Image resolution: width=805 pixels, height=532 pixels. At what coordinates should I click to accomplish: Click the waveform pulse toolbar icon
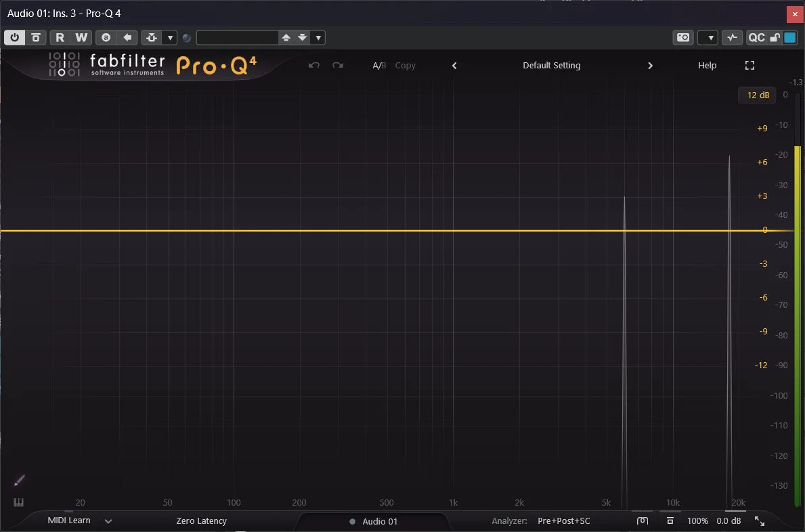coord(732,37)
